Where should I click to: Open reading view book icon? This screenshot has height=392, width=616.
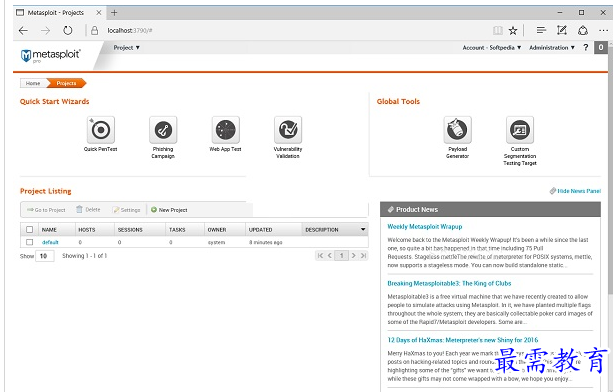497,30
